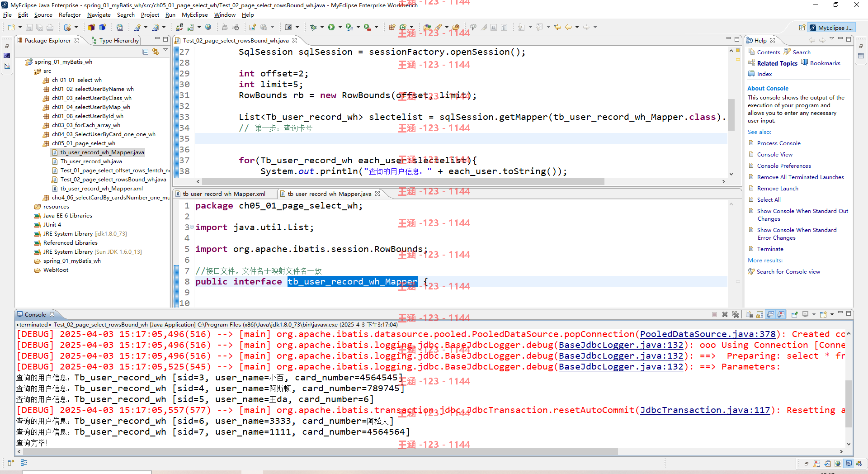Screen dimensions: 868x474
Task: Click the top editor horizontal scrollbar
Action: [x=402, y=181]
